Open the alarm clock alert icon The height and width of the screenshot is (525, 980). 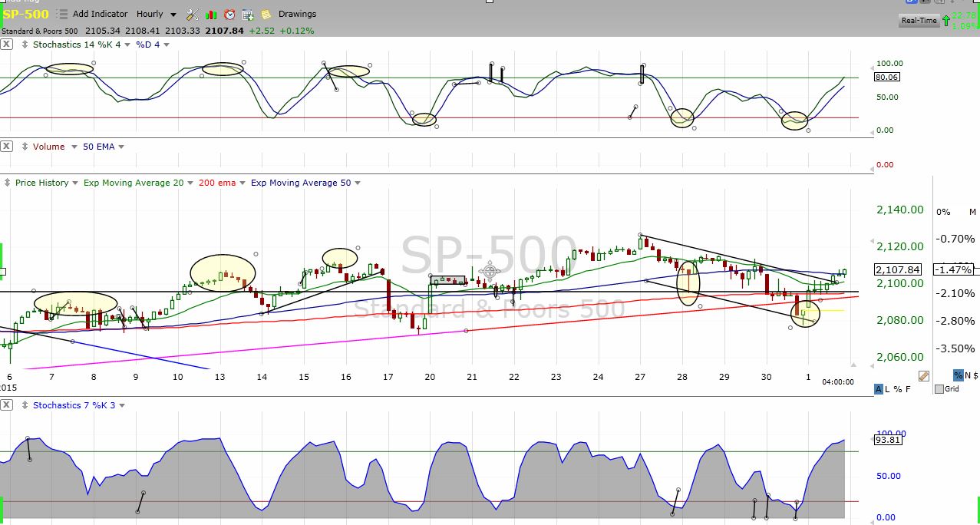pos(229,15)
